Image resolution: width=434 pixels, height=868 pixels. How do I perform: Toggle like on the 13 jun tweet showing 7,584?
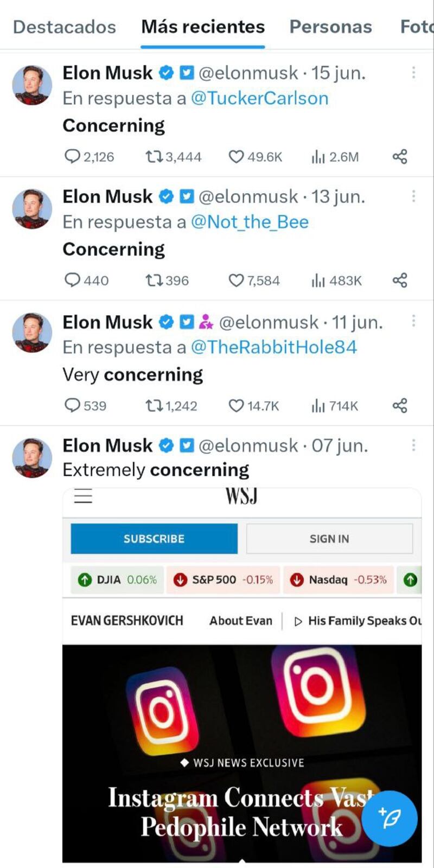click(x=236, y=280)
